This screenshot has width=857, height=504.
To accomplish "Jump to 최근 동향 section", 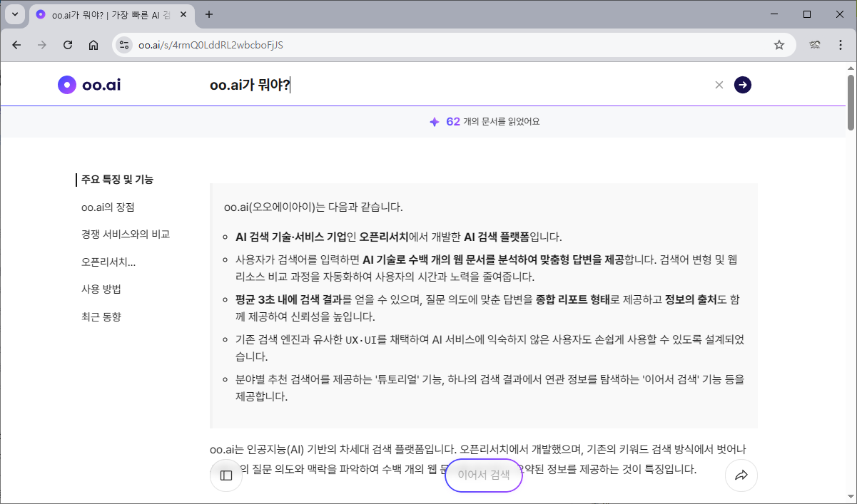I will (x=101, y=317).
